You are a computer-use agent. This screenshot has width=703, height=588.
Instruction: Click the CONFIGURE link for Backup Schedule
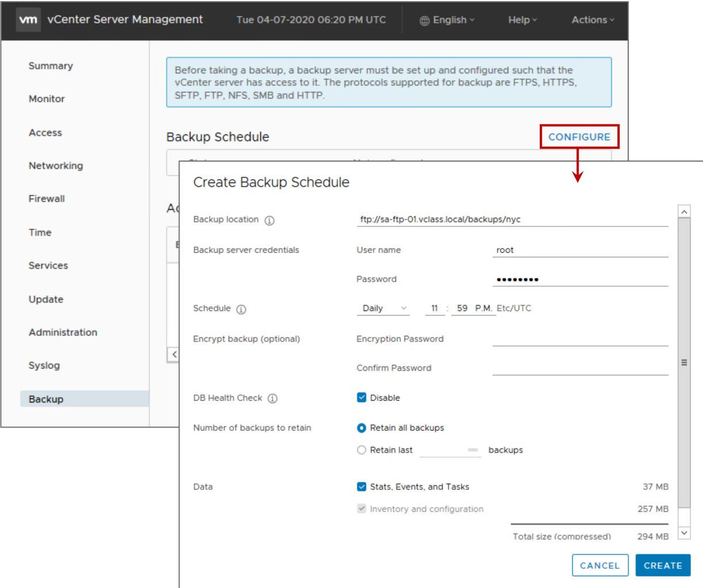579,137
